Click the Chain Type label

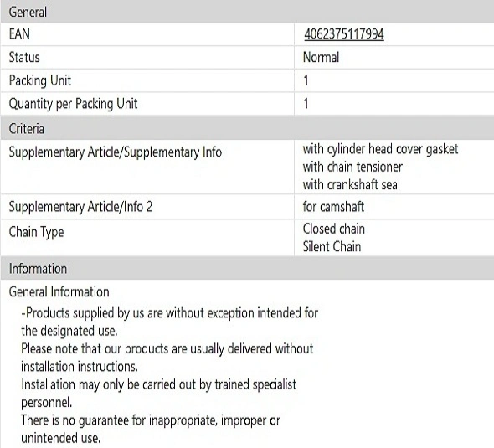click(x=36, y=232)
